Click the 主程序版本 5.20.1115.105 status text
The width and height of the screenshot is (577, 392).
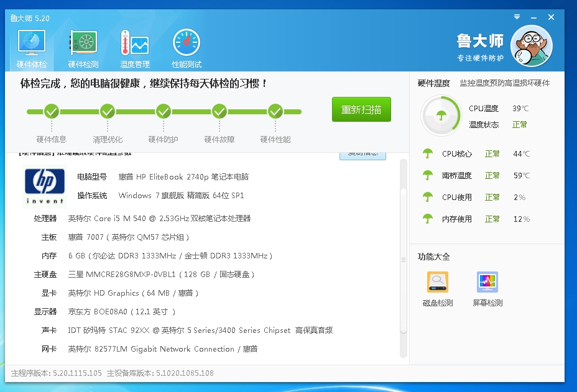tap(57, 373)
